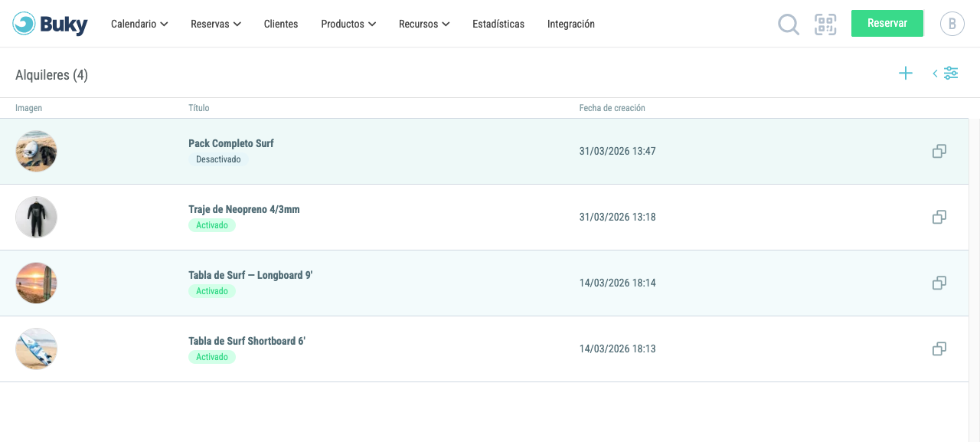The image size is (980, 442).
Task: Duplicate Tabla de Surf Shortboard 6'
Action: [939, 349]
